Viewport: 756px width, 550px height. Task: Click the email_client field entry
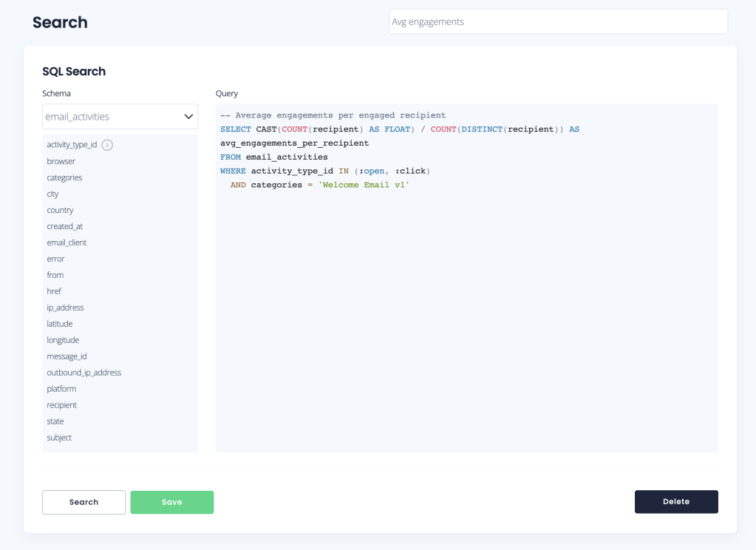coord(67,242)
